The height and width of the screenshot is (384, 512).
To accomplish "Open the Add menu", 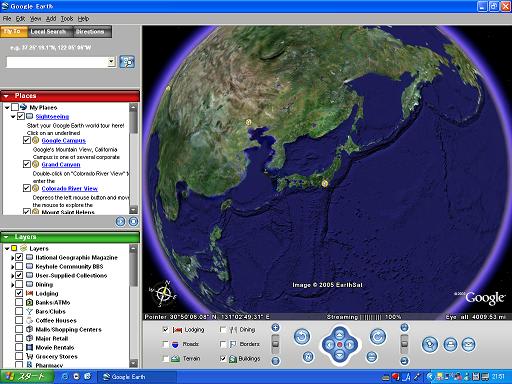I will click(51, 19).
